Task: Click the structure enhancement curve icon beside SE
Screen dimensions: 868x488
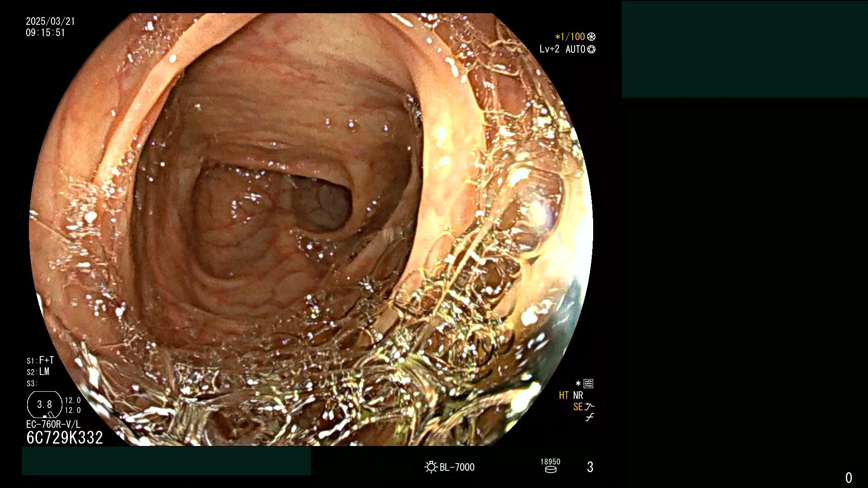Action: pos(590,407)
